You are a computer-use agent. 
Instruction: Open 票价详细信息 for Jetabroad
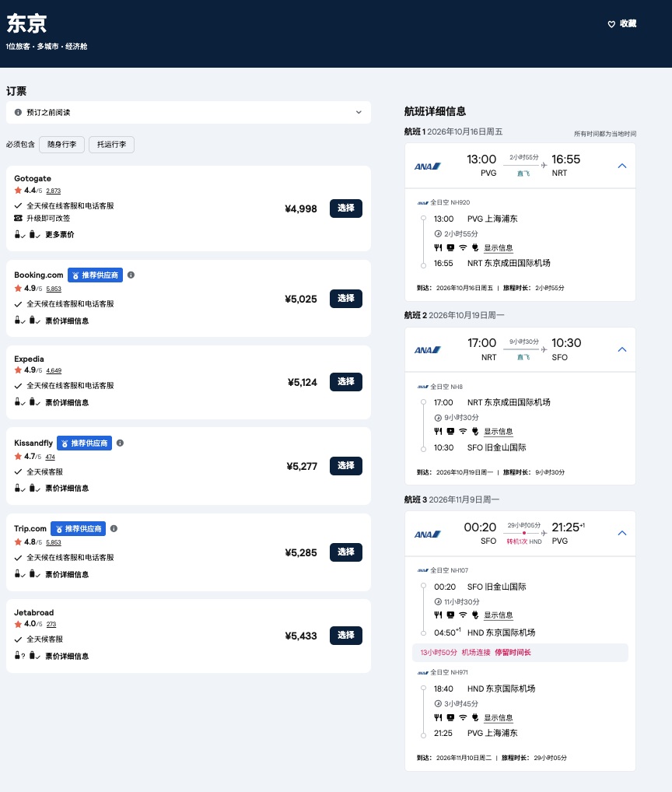point(66,656)
